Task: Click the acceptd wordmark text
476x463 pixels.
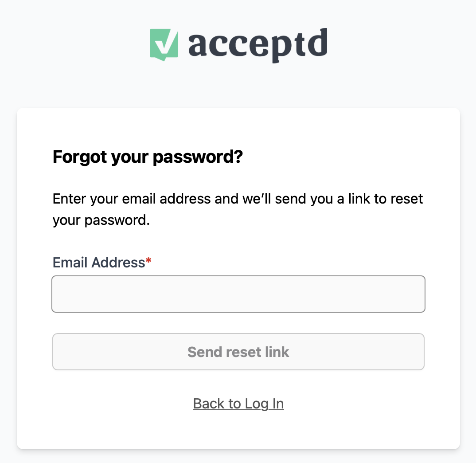Action: click(x=258, y=45)
